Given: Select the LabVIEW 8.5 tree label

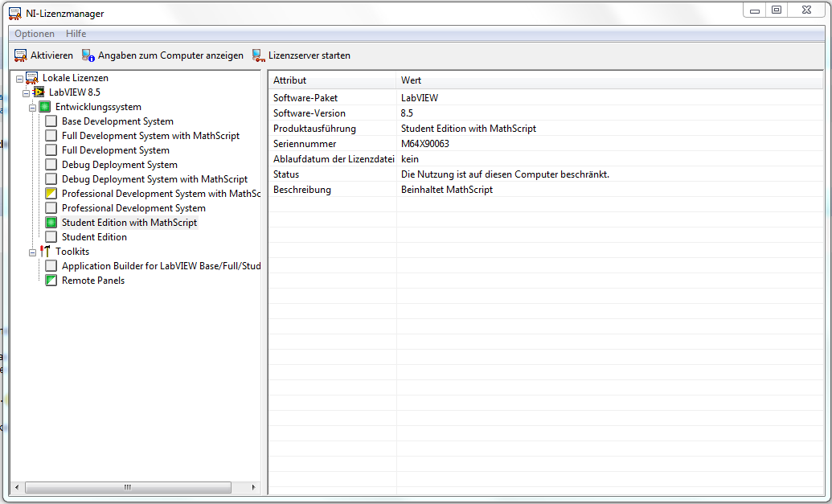Looking at the screenshot, I should pos(74,92).
